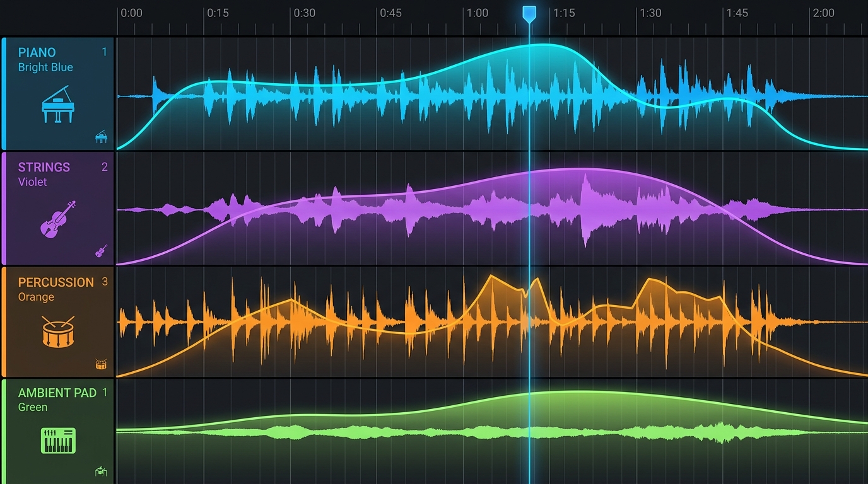Click the snare drum icon on Percussion track
The width and height of the screenshot is (868, 484).
pos(58,331)
